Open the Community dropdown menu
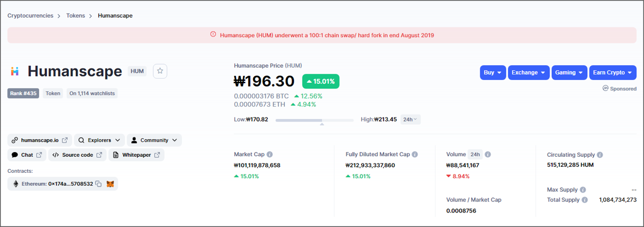 [x=154, y=140]
